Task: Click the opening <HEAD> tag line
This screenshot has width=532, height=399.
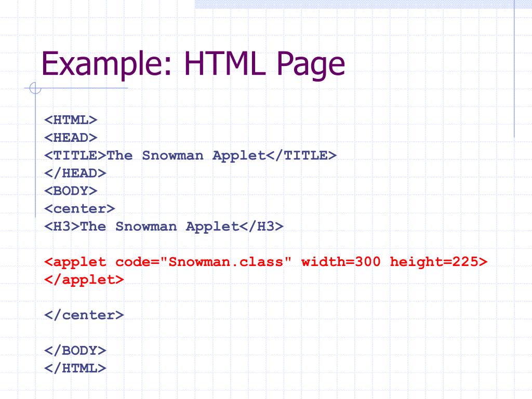Action: [x=71, y=137]
